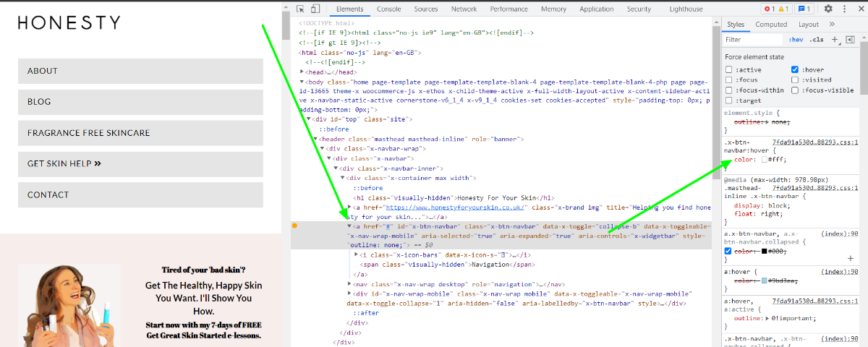Collapse the selected x-btn-navbar anchor node
868x347 pixels.
click(x=349, y=226)
